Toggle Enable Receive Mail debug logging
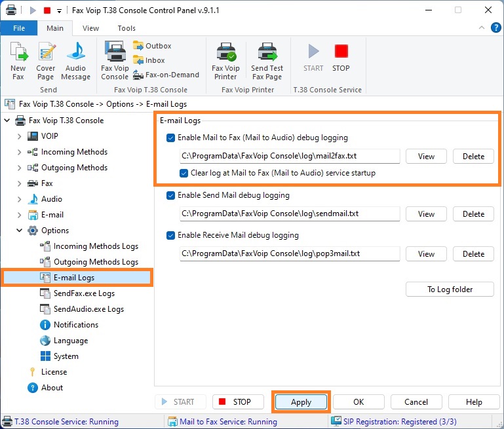Screen dimensions: 504x429 point(170,235)
